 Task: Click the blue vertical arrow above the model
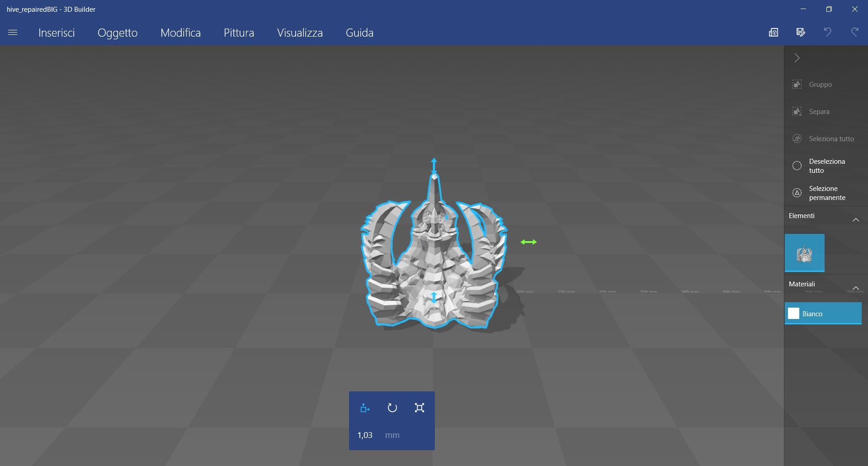434,166
